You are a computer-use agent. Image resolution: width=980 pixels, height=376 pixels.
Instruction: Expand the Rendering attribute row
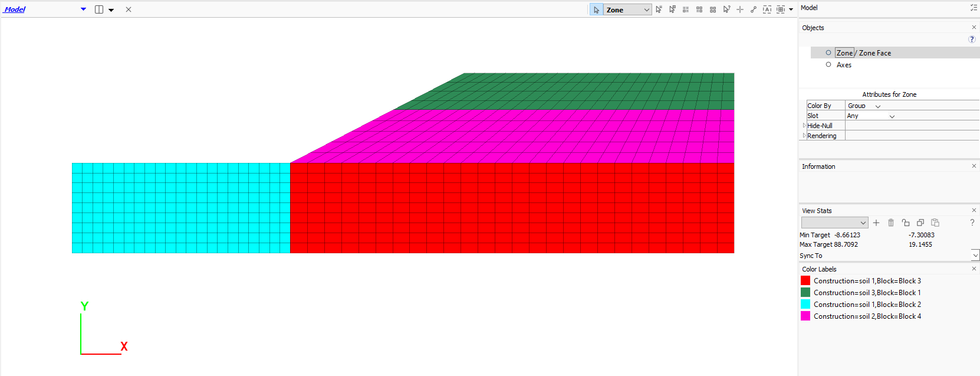804,136
